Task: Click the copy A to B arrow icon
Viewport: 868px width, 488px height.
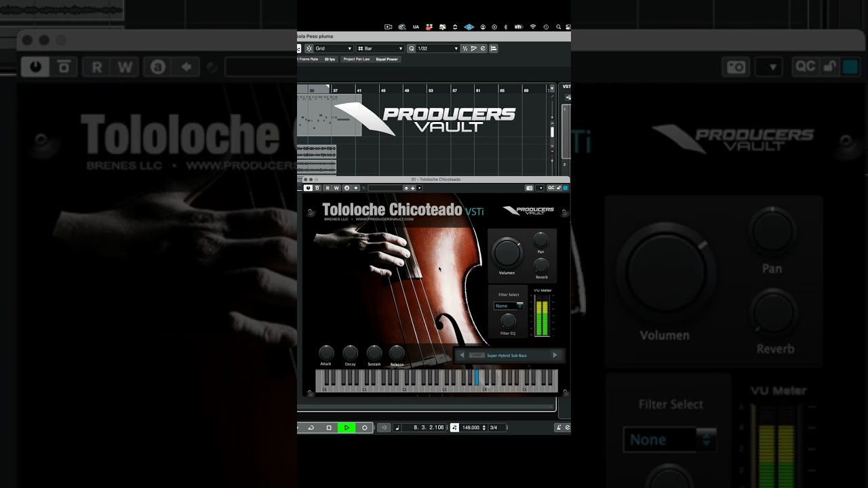Action: pyautogui.click(x=355, y=188)
